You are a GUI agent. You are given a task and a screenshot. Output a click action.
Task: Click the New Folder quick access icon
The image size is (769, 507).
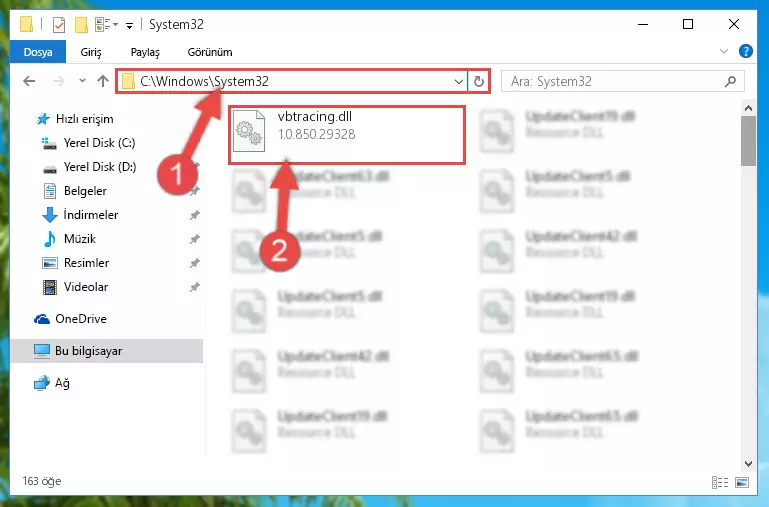(x=81, y=25)
